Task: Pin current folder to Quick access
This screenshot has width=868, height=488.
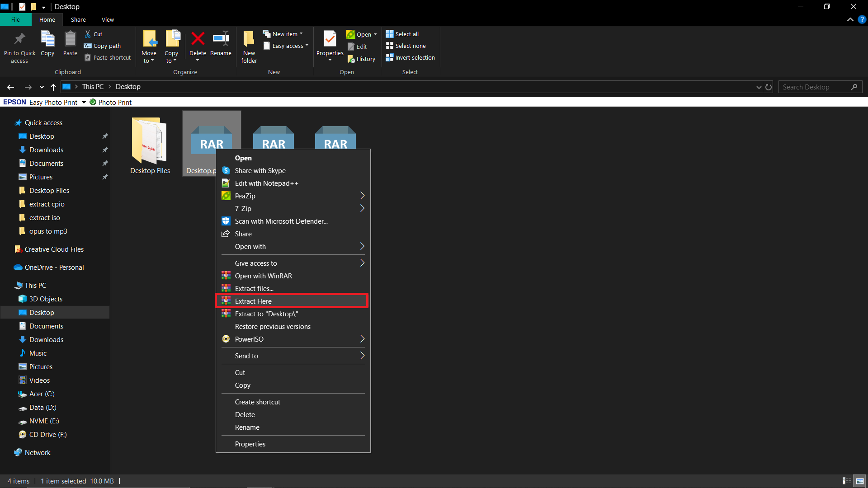Action: pos(19,45)
